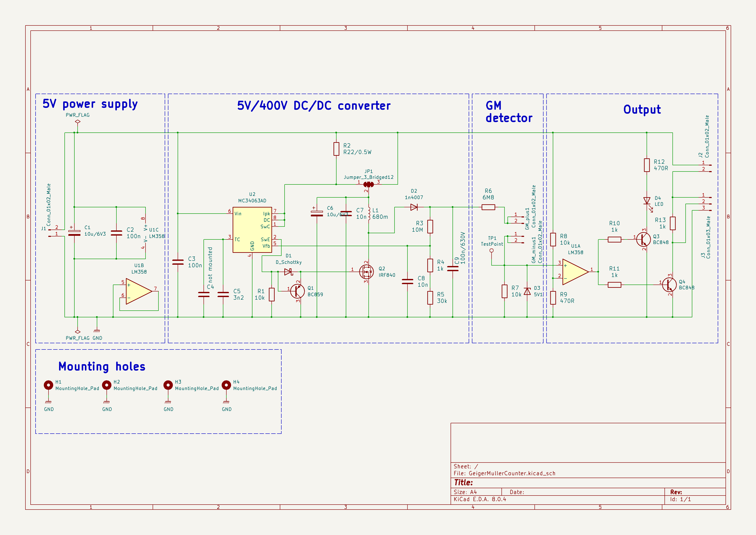756x535 pixels.
Task: Select the U1A LM358 op-amp triangle
Action: click(576, 272)
